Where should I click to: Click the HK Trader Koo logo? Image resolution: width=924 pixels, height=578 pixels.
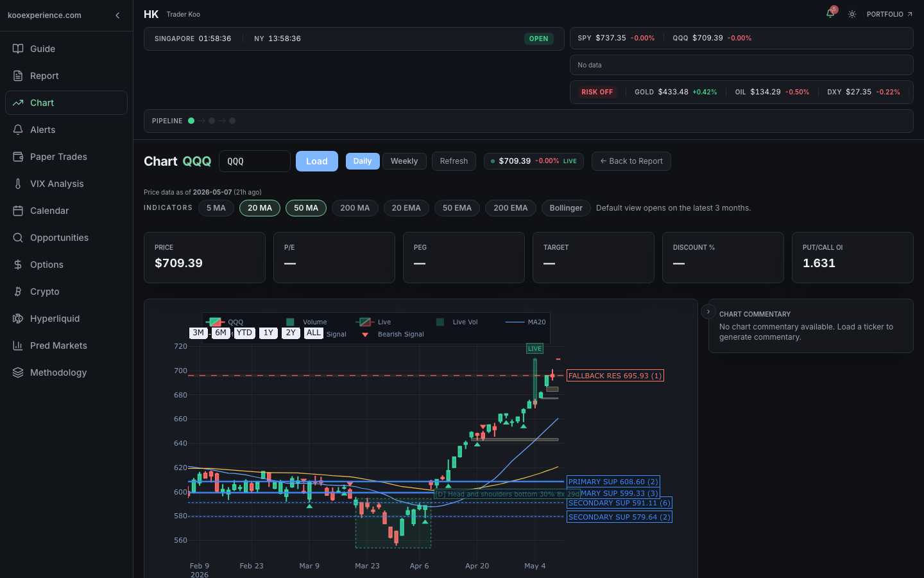[172, 14]
